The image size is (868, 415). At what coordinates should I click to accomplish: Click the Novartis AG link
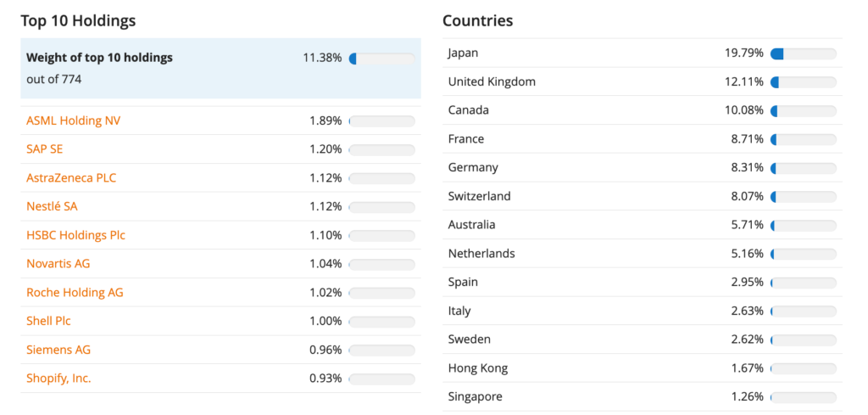point(58,264)
